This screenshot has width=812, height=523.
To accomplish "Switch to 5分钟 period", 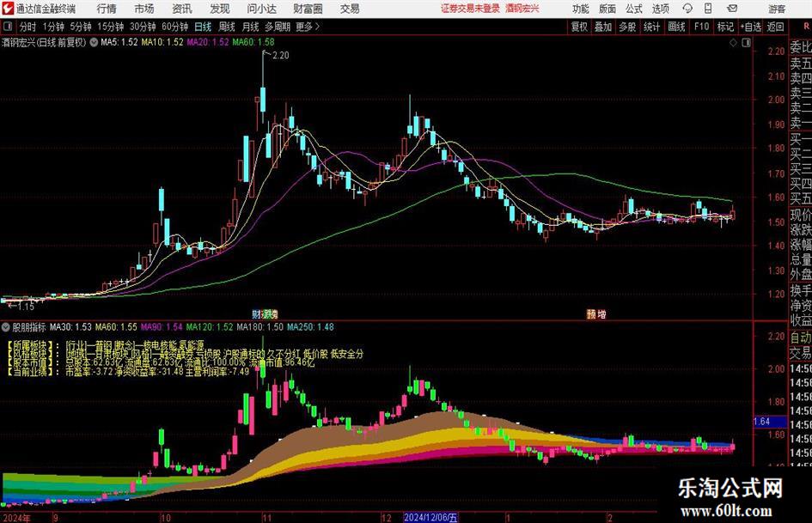I will pyautogui.click(x=80, y=27).
